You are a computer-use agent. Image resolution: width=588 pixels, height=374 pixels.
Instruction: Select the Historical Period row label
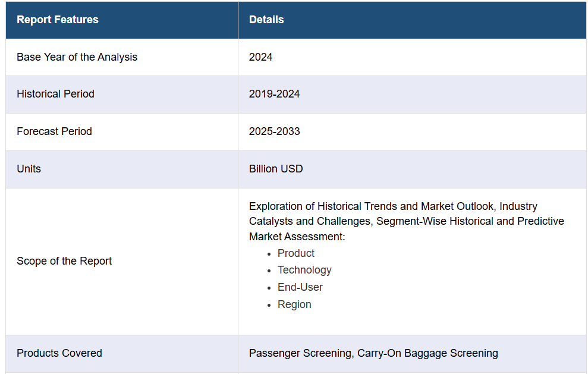click(55, 94)
